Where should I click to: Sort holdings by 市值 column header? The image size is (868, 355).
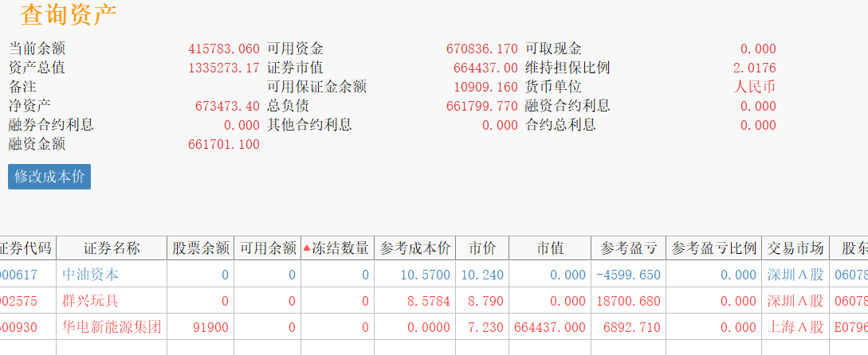coord(550,248)
